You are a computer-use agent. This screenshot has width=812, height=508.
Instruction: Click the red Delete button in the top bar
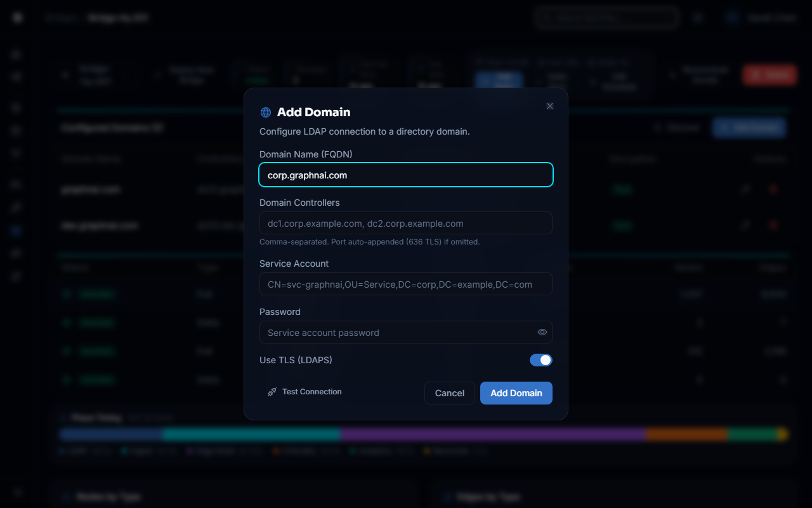click(769, 74)
